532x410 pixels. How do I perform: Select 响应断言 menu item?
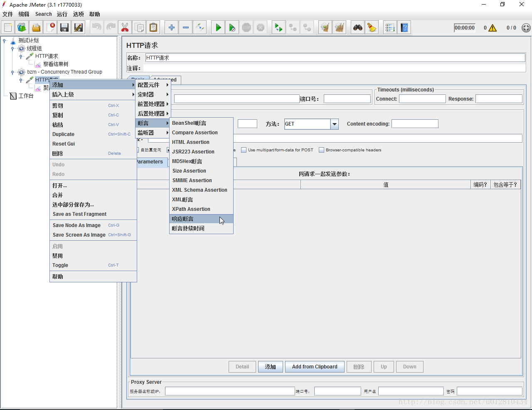(x=201, y=219)
